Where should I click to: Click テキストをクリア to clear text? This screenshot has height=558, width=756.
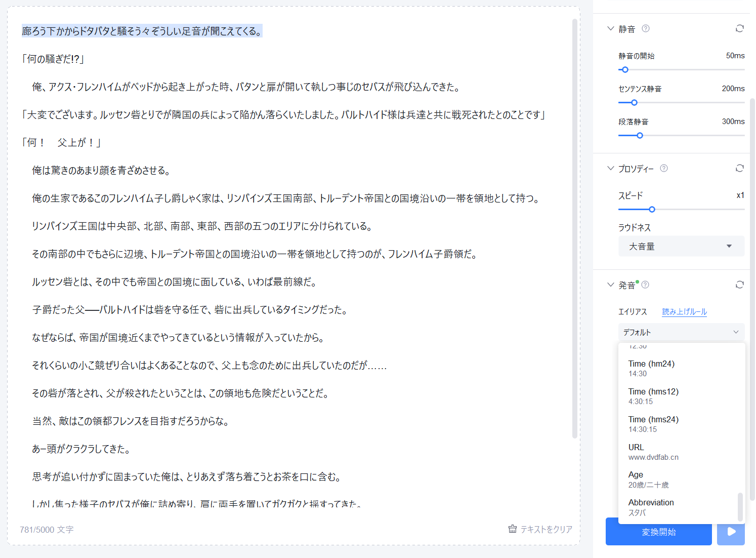(545, 529)
